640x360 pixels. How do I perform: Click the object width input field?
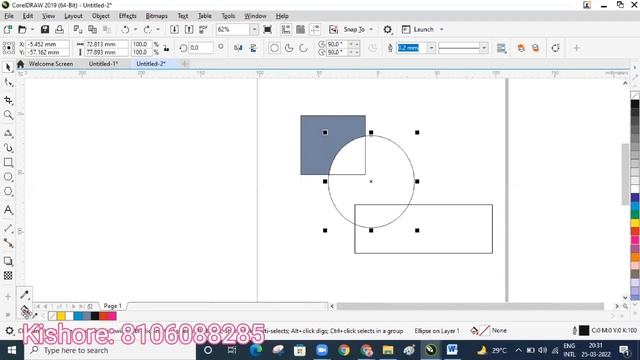[107, 44]
